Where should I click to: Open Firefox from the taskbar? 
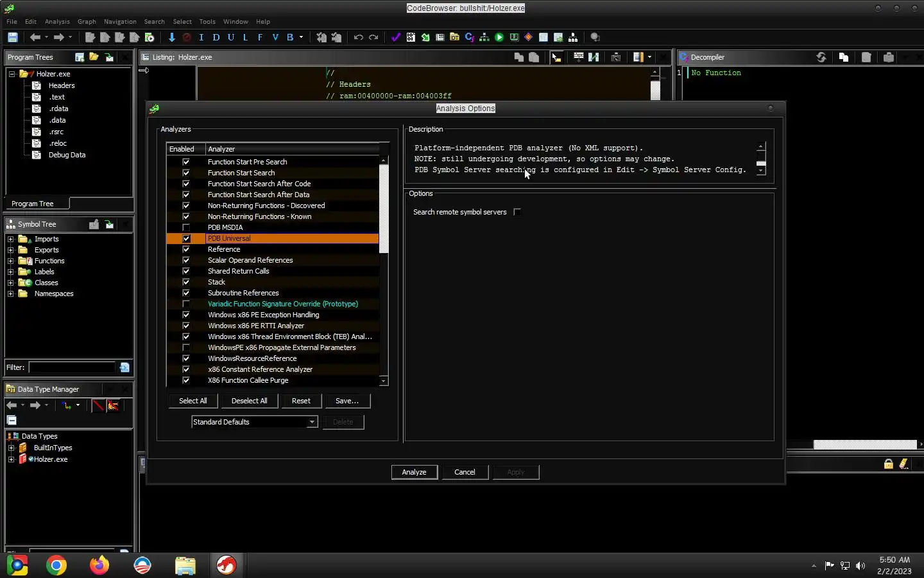click(x=99, y=565)
